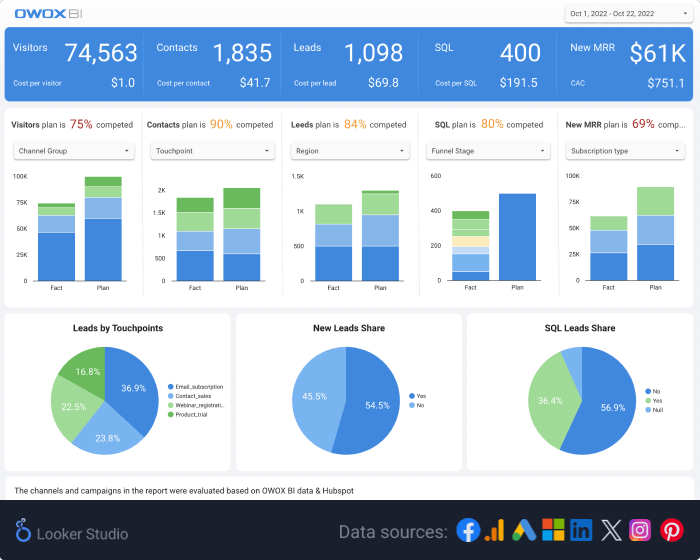This screenshot has height=560, width=700.
Task: Click the New MRR plan 69% text
Action: pyautogui.click(x=643, y=124)
